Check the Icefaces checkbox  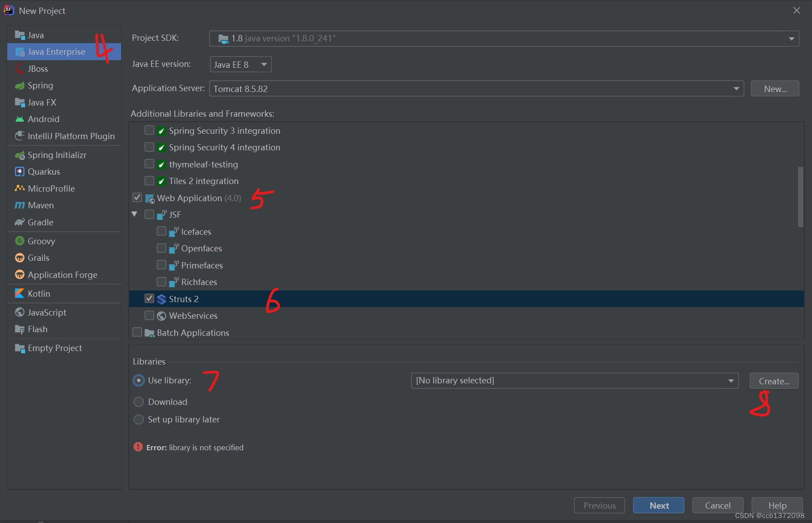pyautogui.click(x=162, y=231)
